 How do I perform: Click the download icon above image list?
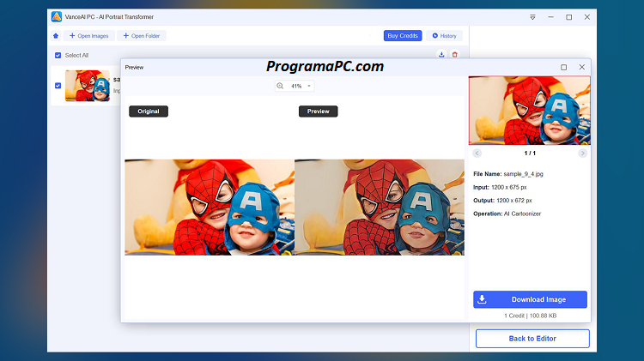pyautogui.click(x=441, y=55)
